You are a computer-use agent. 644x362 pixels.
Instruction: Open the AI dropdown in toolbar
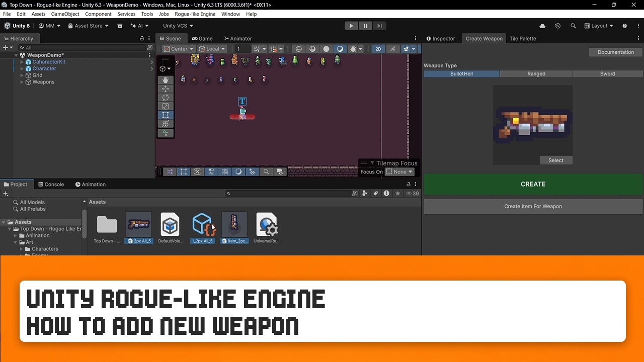[x=140, y=26]
